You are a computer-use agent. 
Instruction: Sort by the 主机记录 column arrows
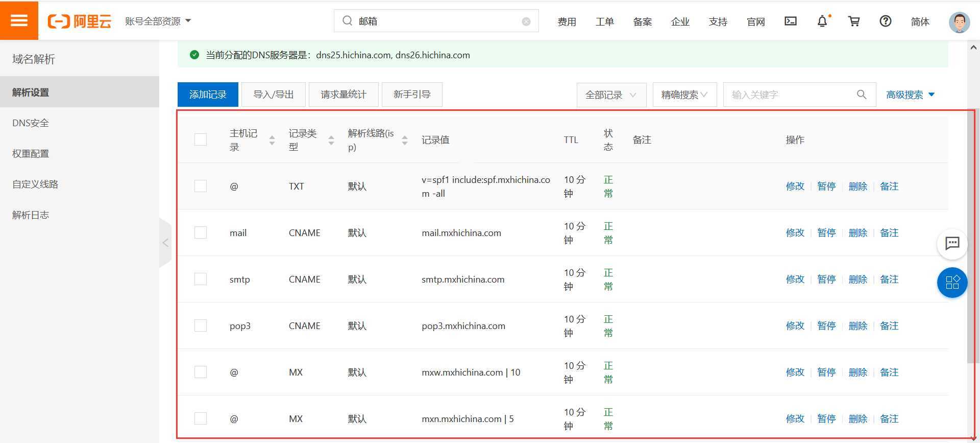(272, 140)
